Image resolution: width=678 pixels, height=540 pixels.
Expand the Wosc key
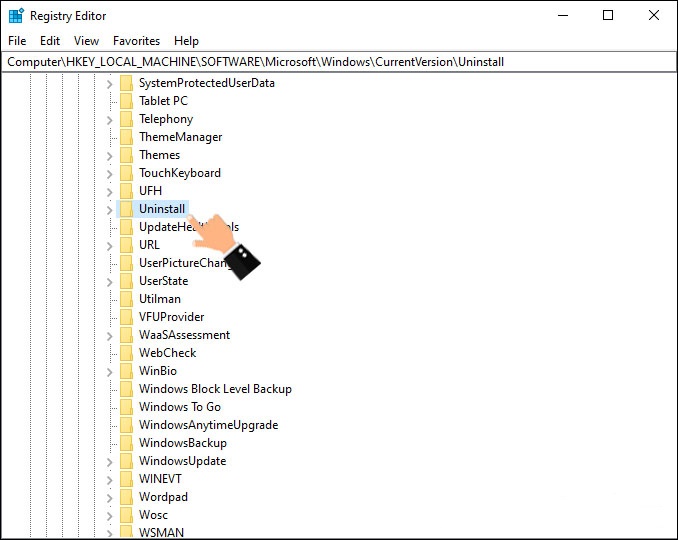click(109, 516)
